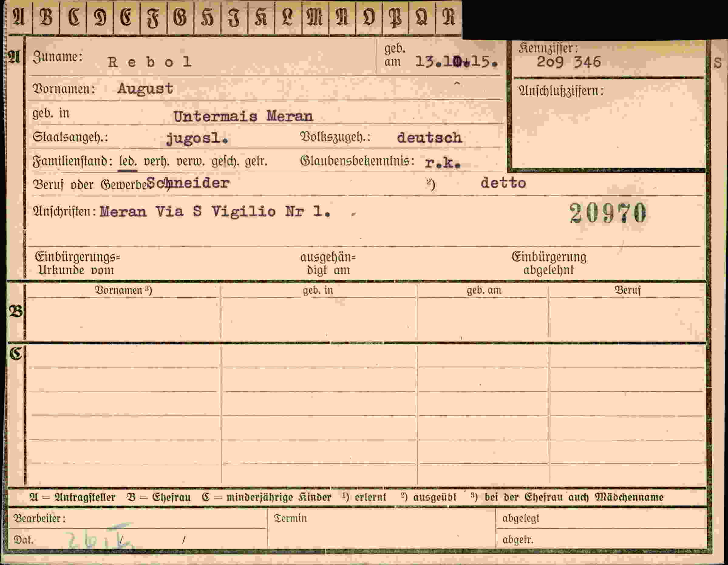728x565 pixels.
Task: Click the legend text 'A = Antragsteller'
Action: (x=72, y=497)
